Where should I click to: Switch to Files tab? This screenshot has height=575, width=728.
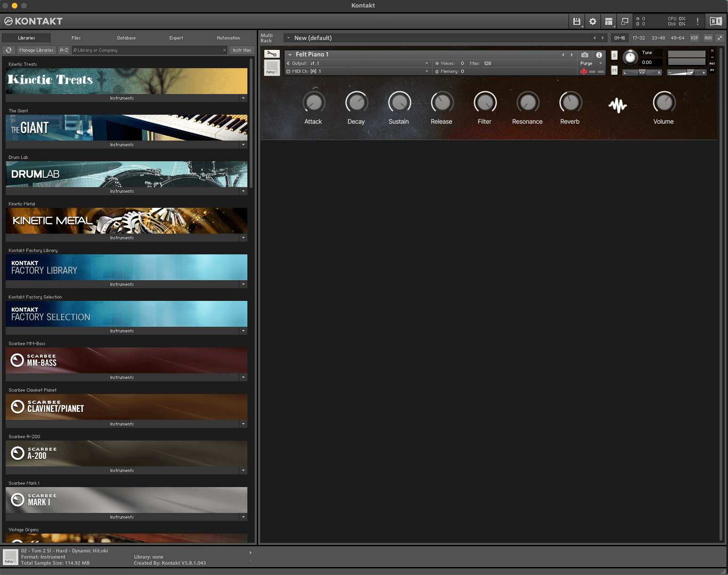[76, 38]
